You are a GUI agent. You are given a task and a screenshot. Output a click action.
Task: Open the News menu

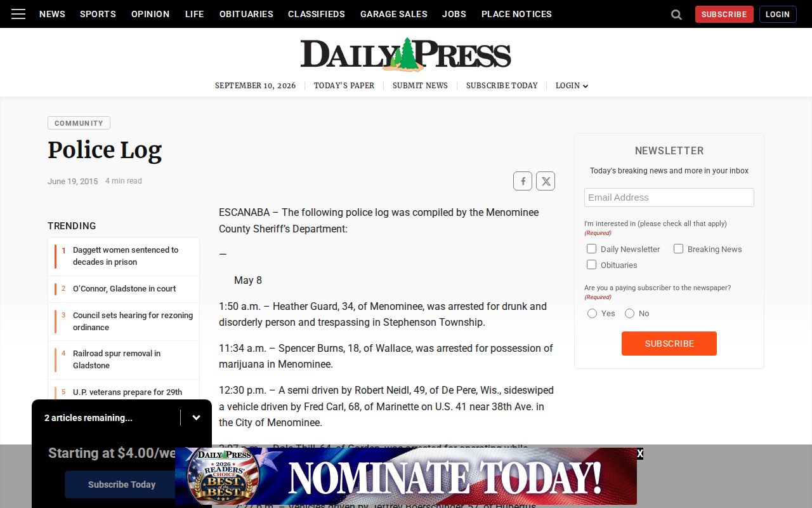pyautogui.click(x=52, y=14)
